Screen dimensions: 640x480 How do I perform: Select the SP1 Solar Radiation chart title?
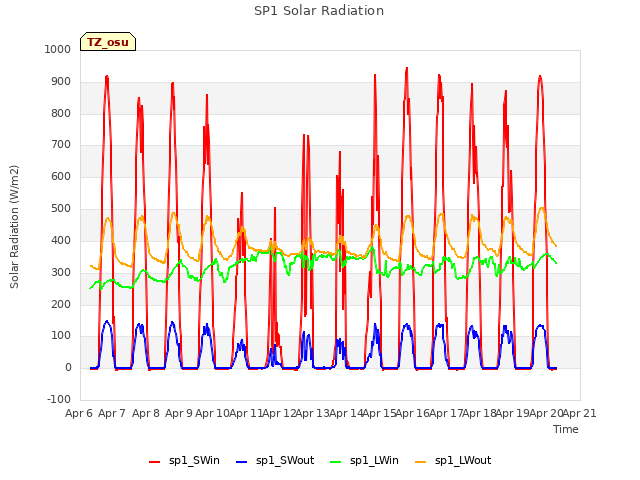coord(319,11)
